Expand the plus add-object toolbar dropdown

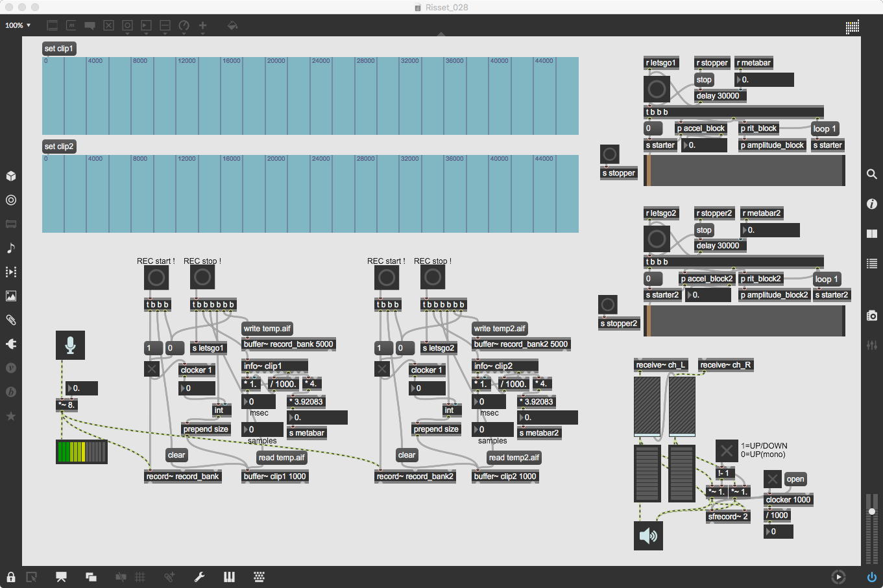point(202,26)
